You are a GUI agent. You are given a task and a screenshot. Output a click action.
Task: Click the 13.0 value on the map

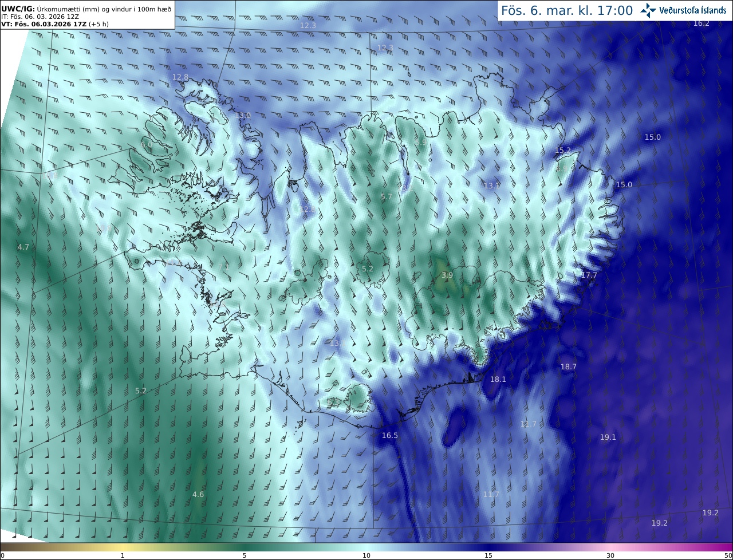pyautogui.click(x=243, y=115)
